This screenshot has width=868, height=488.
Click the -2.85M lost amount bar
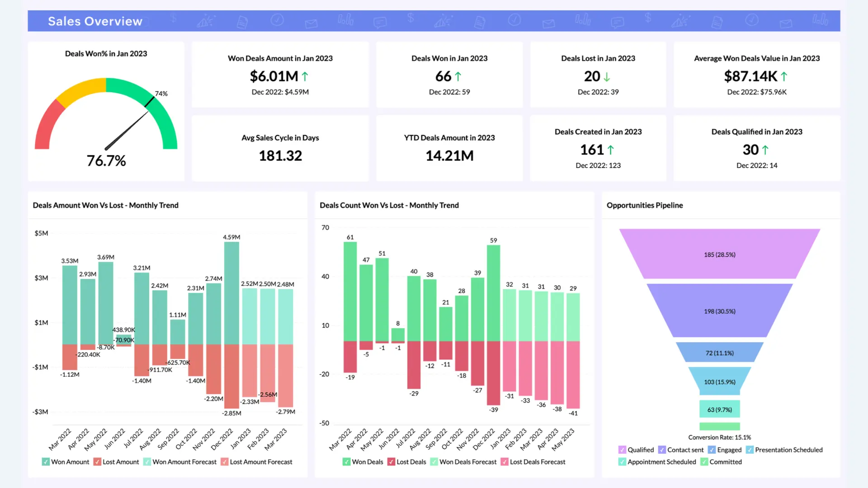click(231, 376)
